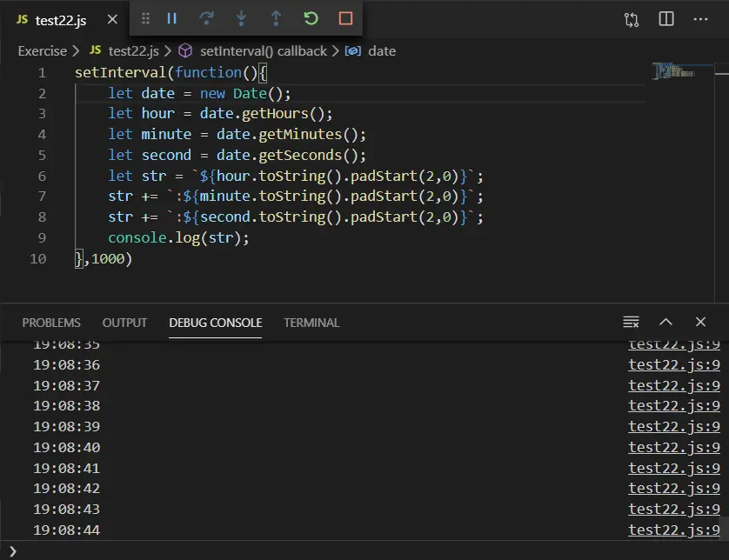Click the console output 19:08:40
Viewport: 729px width, 560px height.
(x=66, y=448)
